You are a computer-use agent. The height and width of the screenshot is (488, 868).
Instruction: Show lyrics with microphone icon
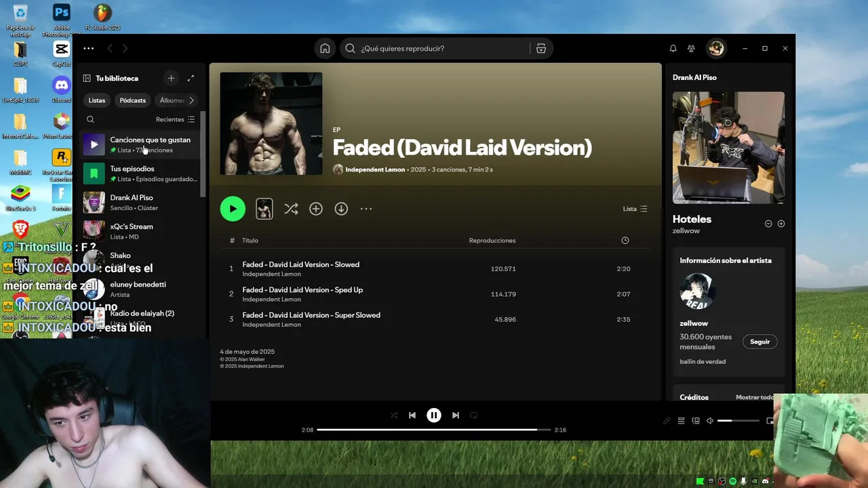[x=667, y=421]
